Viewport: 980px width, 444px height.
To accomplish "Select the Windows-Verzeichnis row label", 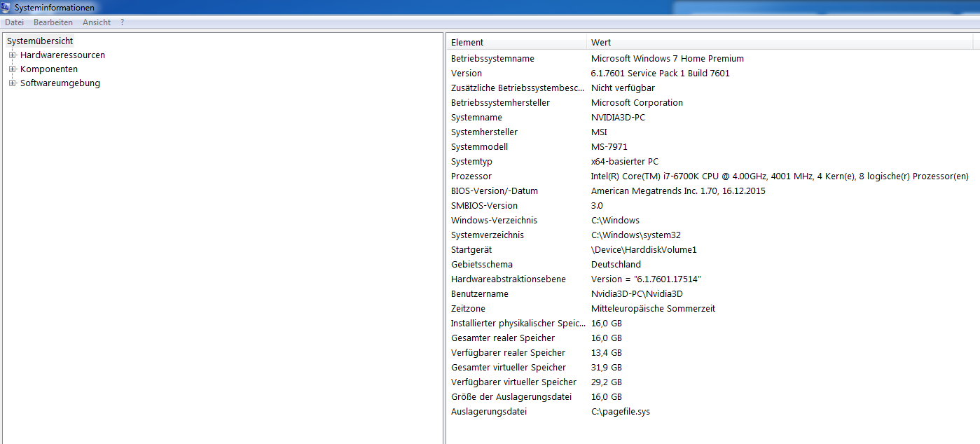I will tap(495, 221).
